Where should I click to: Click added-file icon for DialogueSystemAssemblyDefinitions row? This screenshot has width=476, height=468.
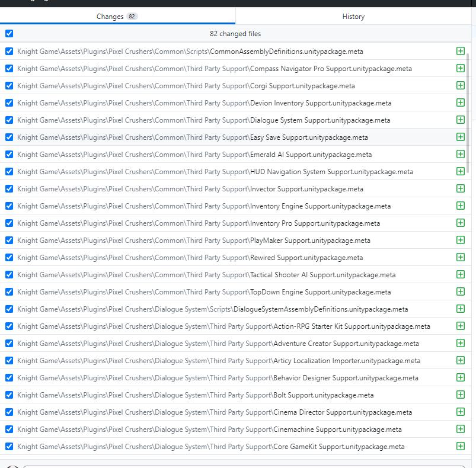click(x=461, y=309)
